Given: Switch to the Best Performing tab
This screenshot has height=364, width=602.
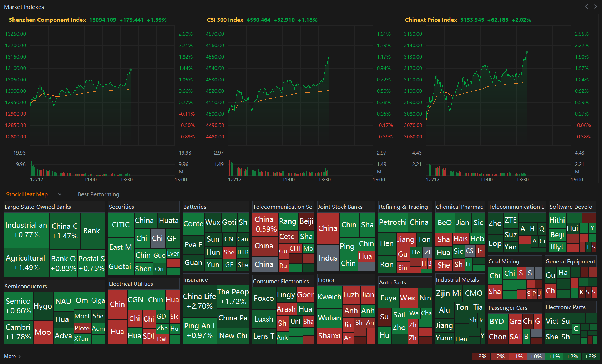Looking at the screenshot, I should 98,194.
